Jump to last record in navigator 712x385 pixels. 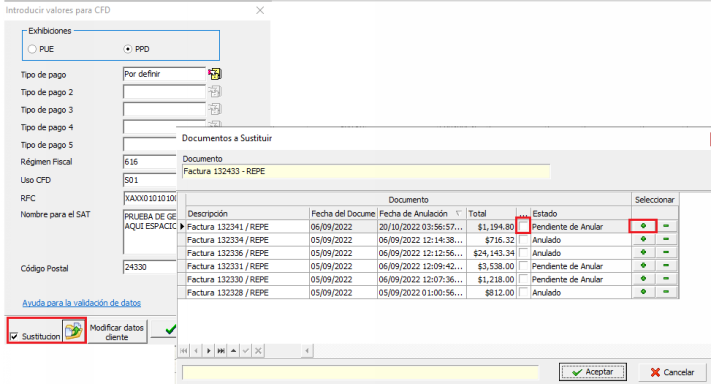[221, 350]
